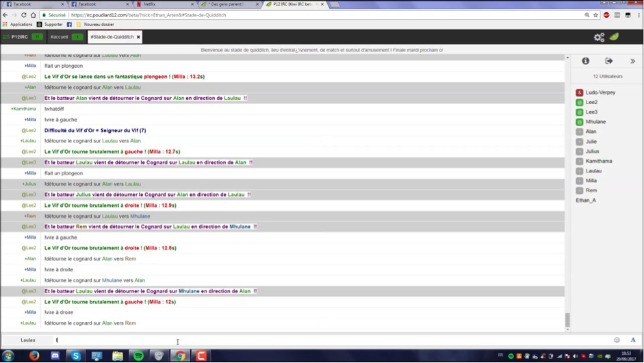
Task: Click the green leaf Kiwi icon
Action: point(614,37)
